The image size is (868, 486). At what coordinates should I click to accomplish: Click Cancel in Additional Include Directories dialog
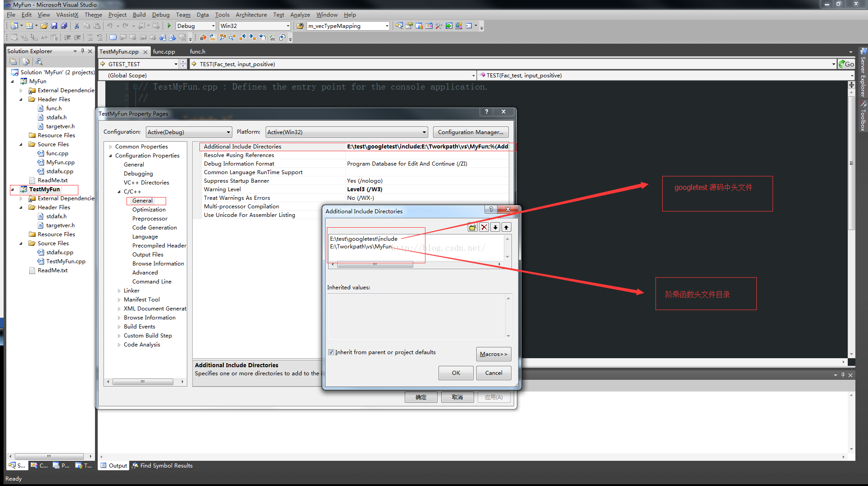click(x=494, y=373)
